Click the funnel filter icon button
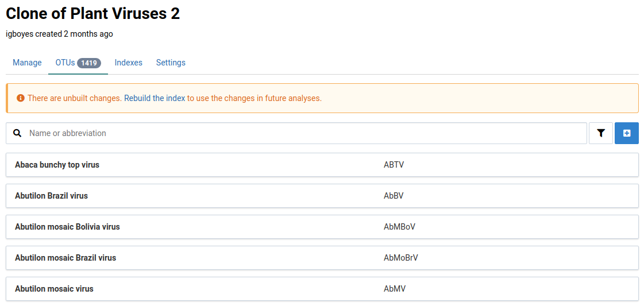The height and width of the screenshot is (306, 644). click(600, 133)
